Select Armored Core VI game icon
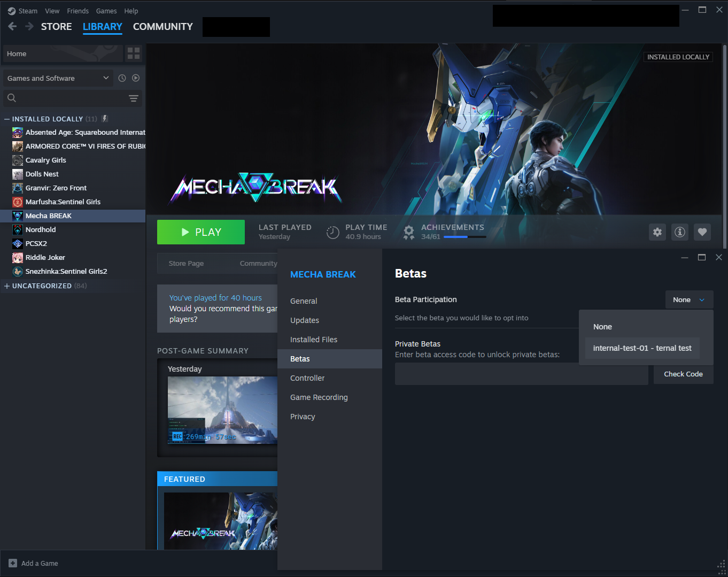The image size is (728, 577). click(x=18, y=146)
